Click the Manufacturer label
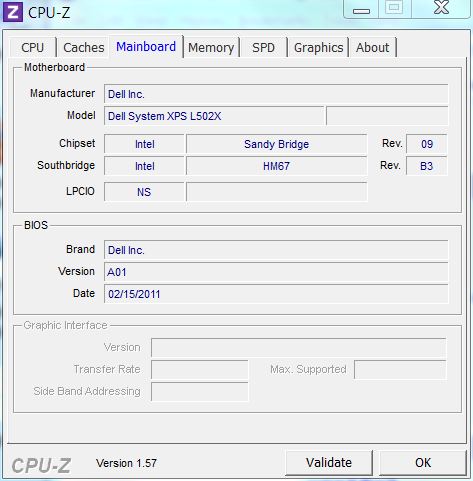 [x=62, y=93]
